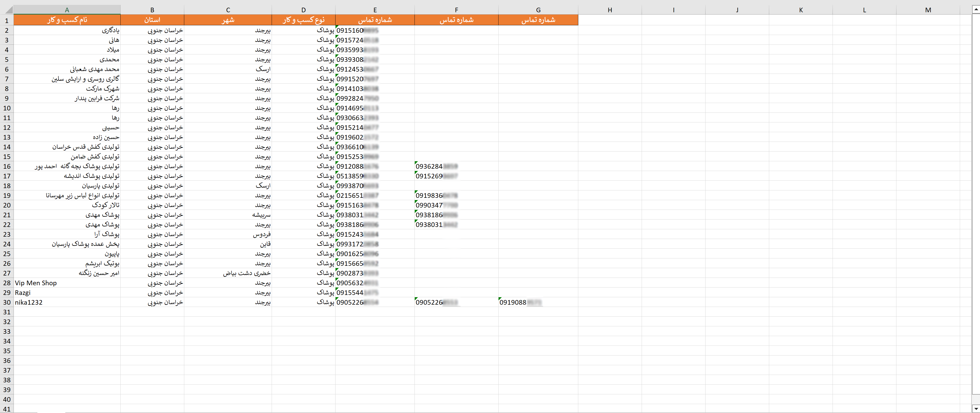This screenshot has height=413, width=980.
Task: Select cell 'میلاد' in column A
Action: click(67, 50)
